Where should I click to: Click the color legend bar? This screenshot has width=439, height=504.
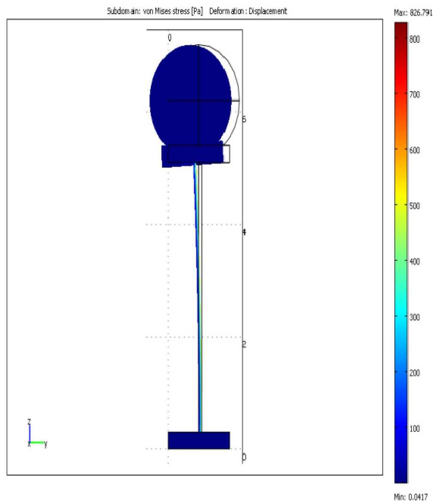click(401, 253)
